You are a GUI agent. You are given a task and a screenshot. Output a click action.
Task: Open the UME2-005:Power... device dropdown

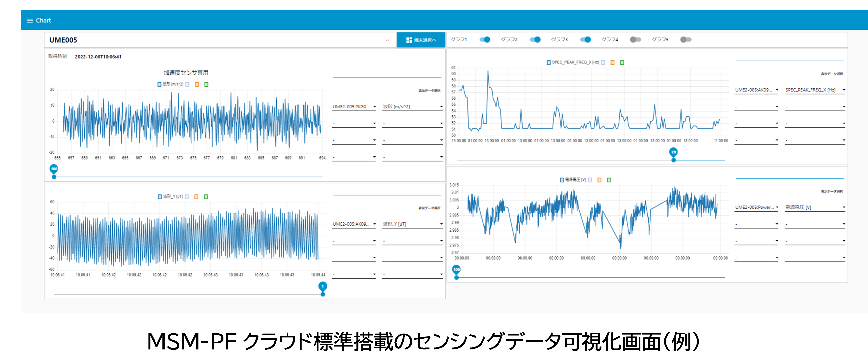[756, 207]
